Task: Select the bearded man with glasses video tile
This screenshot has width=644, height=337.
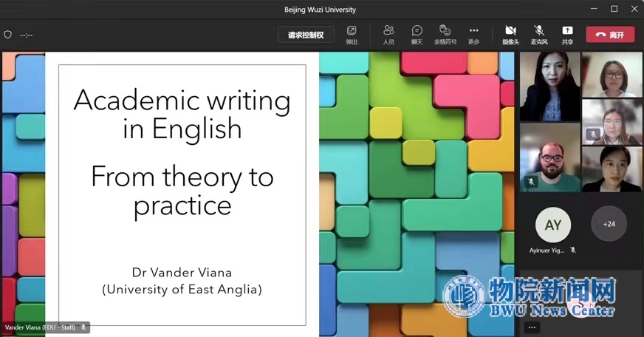Action: click(x=549, y=157)
